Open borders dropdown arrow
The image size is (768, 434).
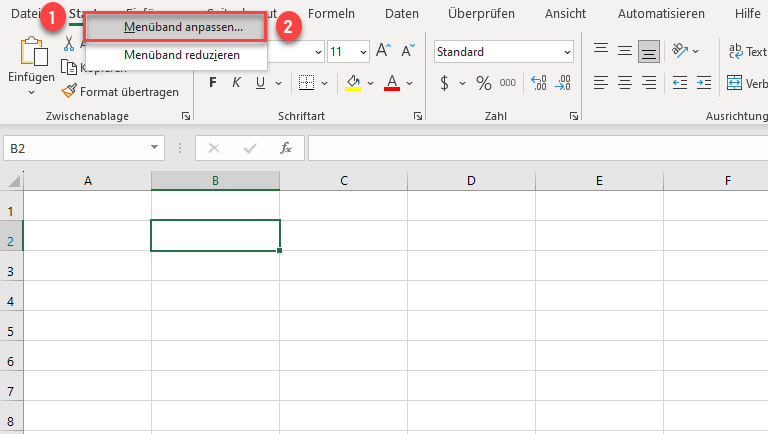(324, 83)
